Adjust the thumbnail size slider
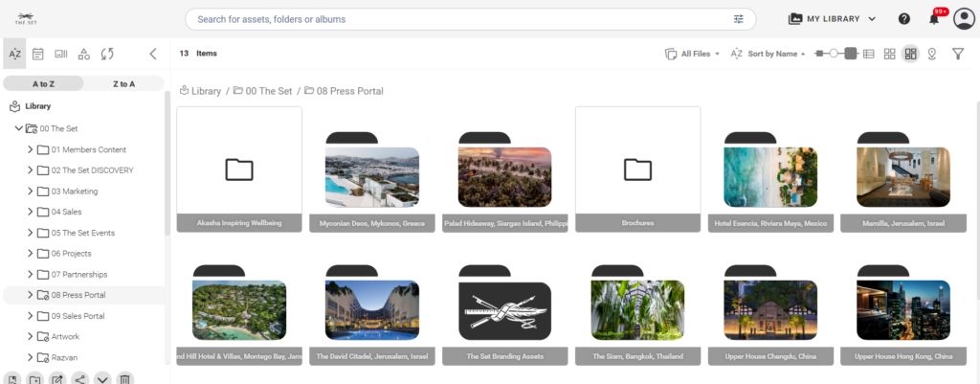 (836, 55)
